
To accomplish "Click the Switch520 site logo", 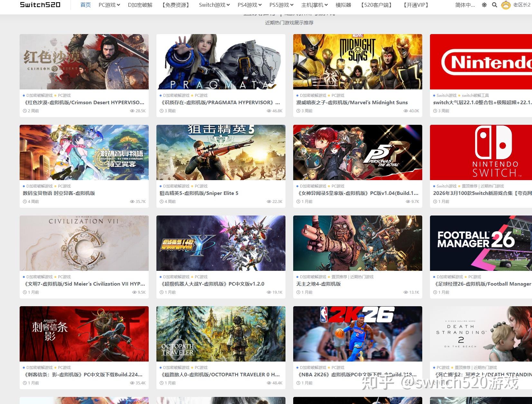I will [40, 5].
